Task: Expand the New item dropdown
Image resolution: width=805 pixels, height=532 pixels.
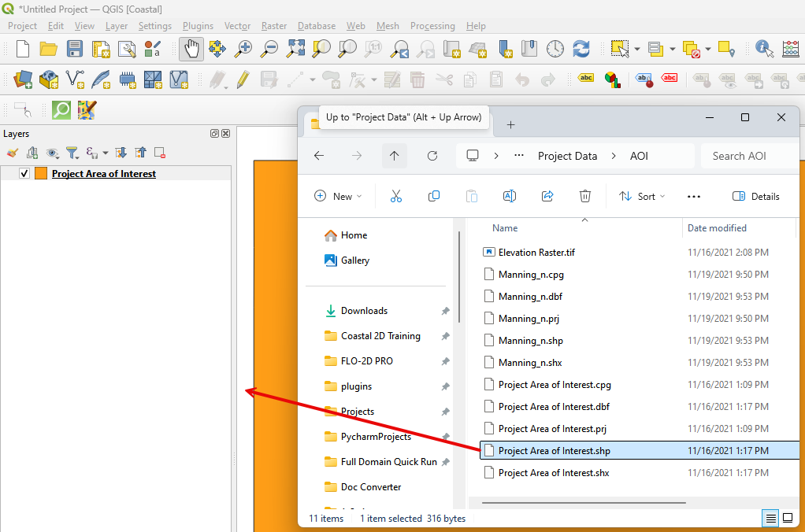Action: point(338,196)
